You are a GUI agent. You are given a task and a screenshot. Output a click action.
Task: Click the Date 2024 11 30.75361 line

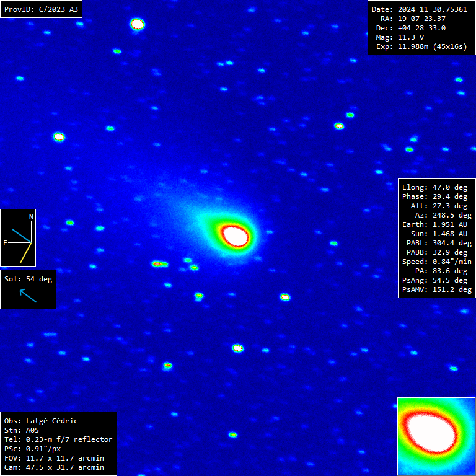pyautogui.click(x=420, y=9)
